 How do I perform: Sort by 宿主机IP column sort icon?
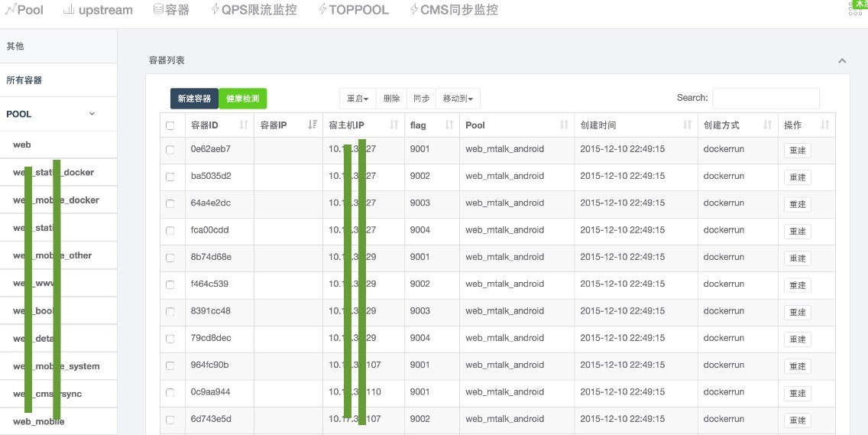click(394, 125)
